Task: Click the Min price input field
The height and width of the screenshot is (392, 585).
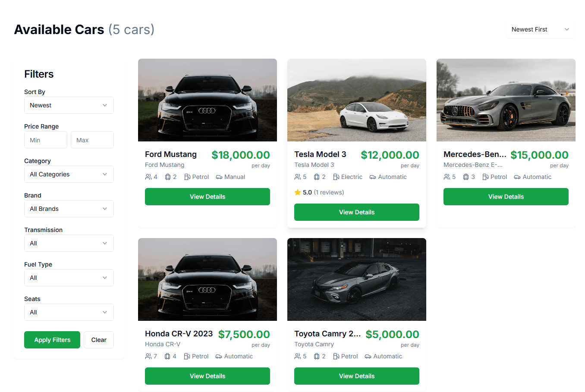Action: coord(45,139)
